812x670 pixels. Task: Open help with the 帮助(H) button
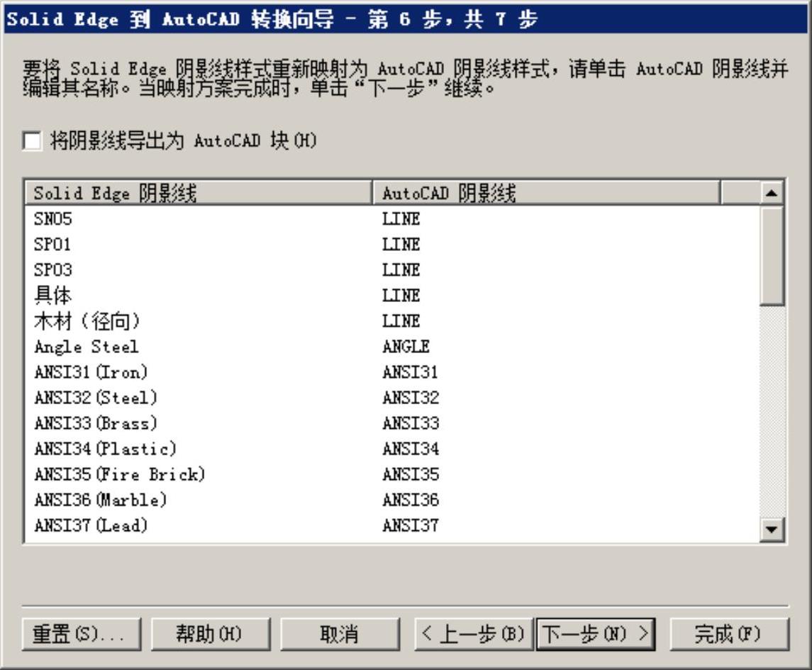pos(210,634)
